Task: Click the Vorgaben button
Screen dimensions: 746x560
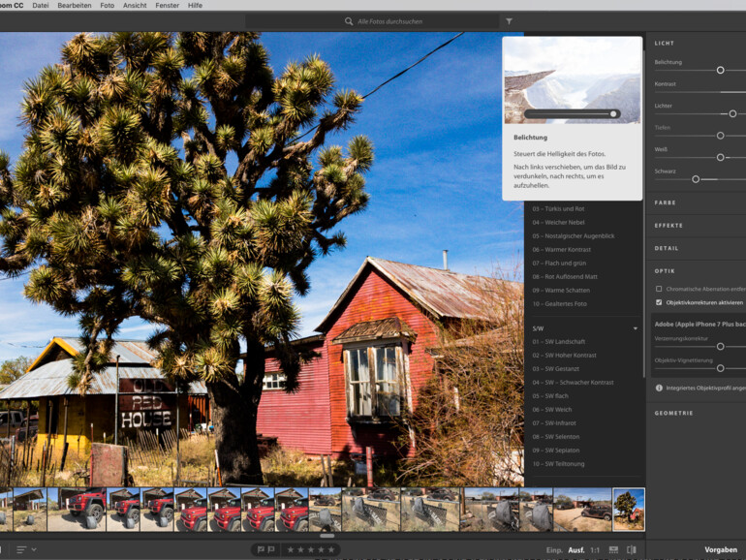Action: pos(721,549)
